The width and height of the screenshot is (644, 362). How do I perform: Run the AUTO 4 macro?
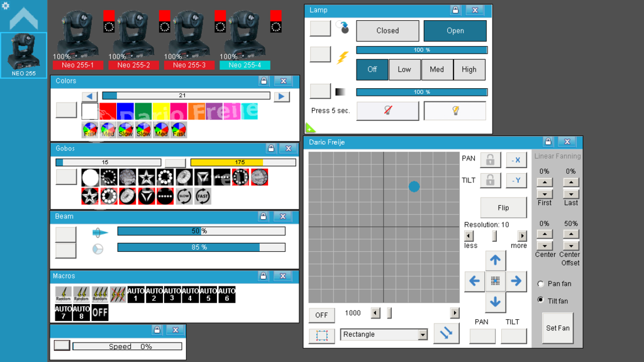tap(190, 294)
